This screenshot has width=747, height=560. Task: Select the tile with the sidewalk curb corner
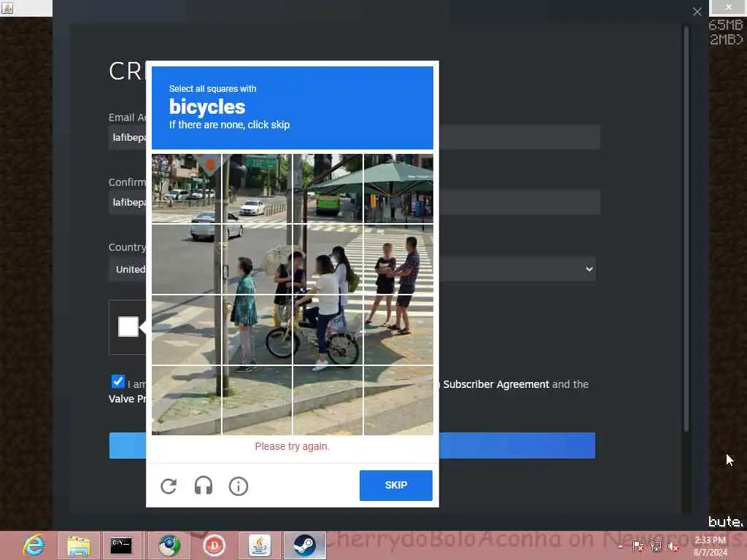[186, 400]
